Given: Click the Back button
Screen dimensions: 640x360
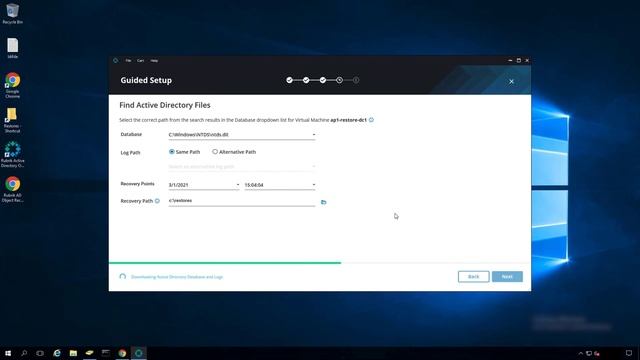Looking at the screenshot, I should pos(473,277).
